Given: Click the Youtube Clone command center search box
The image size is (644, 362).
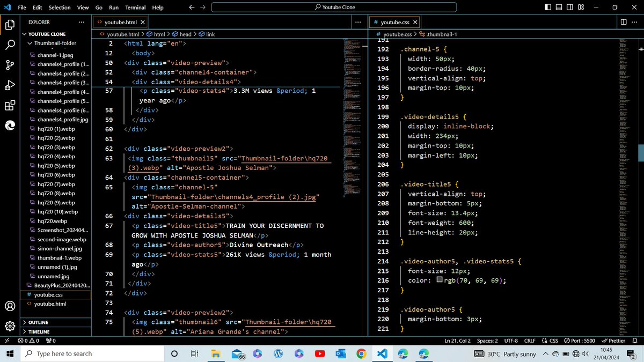Looking at the screenshot, I should point(334,8).
